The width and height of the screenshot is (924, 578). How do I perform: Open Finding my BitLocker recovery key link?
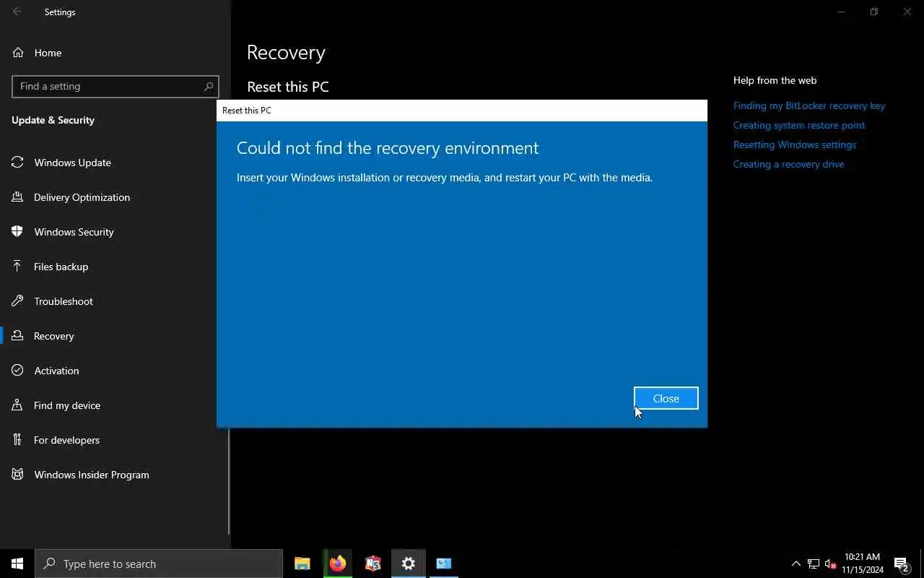(x=808, y=105)
